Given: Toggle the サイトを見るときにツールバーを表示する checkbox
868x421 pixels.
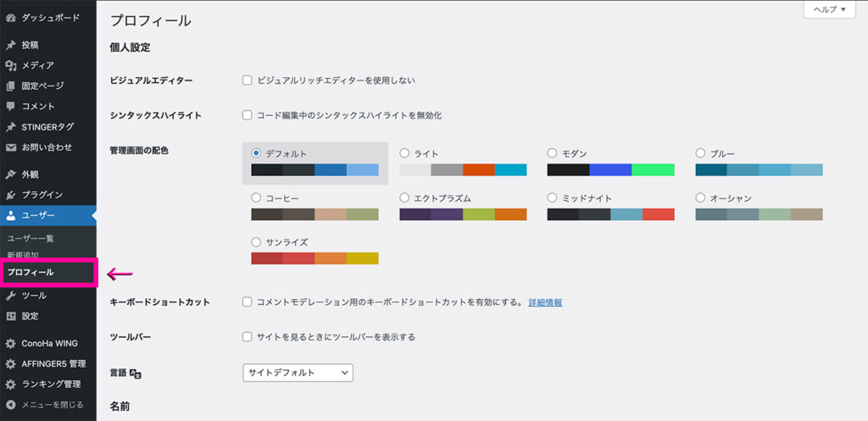Looking at the screenshot, I should point(248,337).
